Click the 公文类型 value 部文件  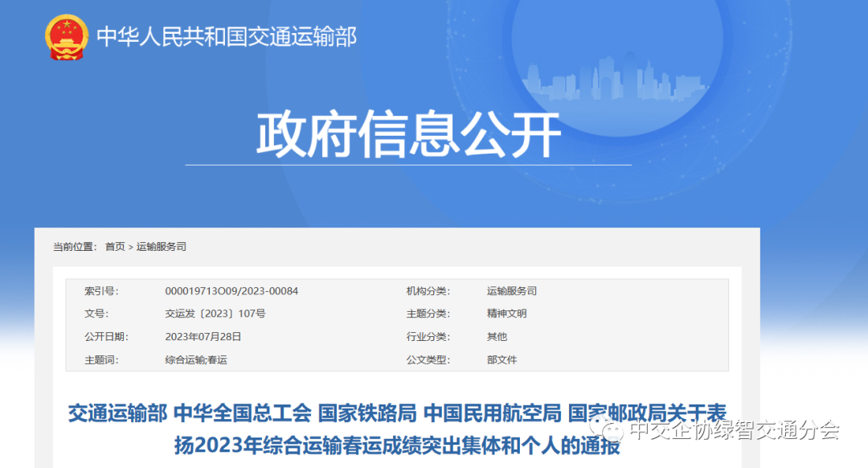tap(502, 360)
